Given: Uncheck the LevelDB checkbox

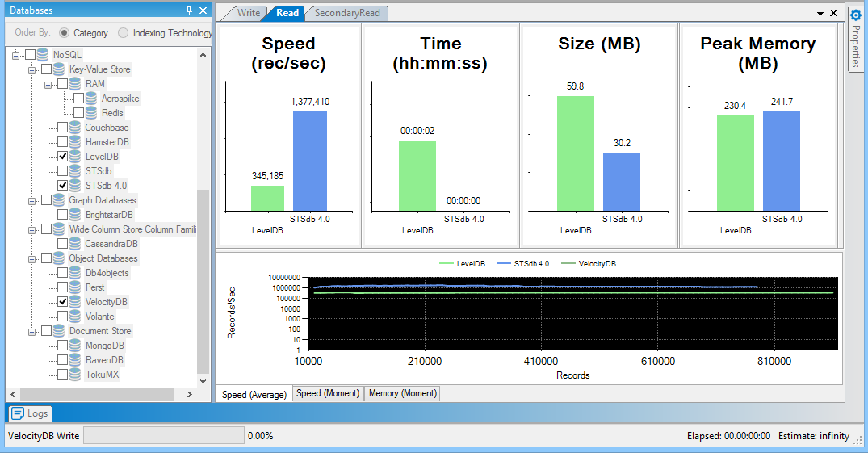Looking at the screenshot, I should (62, 157).
